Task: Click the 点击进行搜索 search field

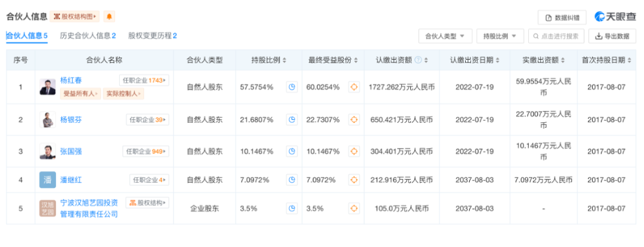Action: tap(556, 36)
